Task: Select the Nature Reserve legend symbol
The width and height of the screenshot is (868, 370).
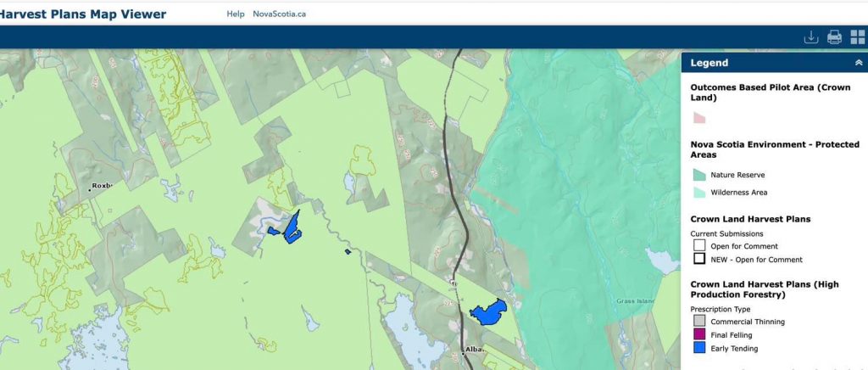Action: pyautogui.click(x=699, y=175)
